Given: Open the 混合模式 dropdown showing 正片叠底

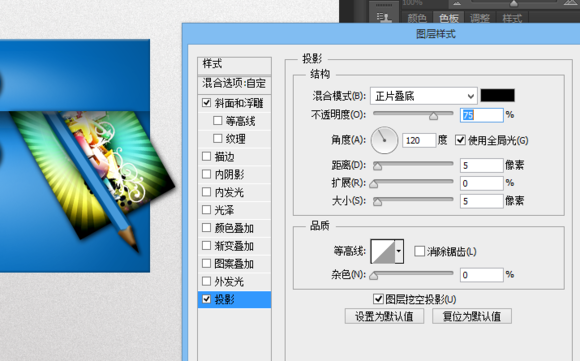Looking at the screenshot, I should [424, 96].
